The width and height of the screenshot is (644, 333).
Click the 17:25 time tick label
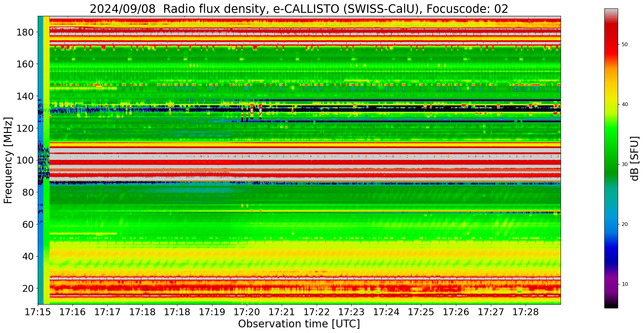[x=421, y=312]
